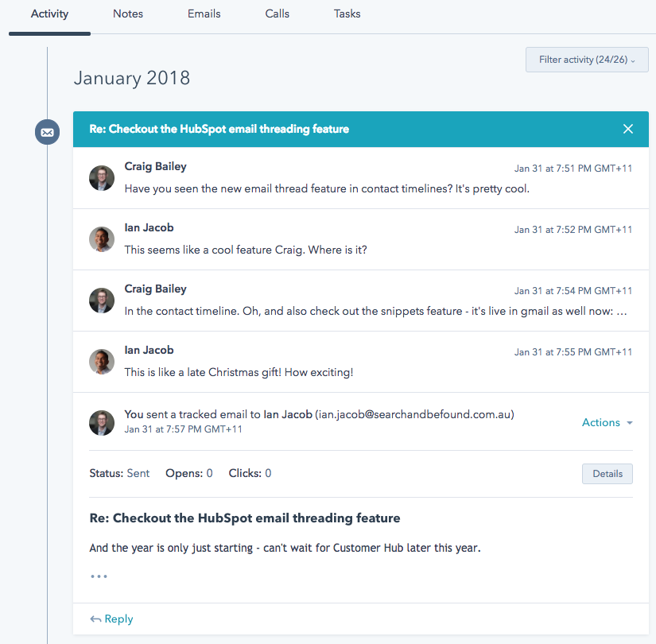Click the Details button
The image size is (656, 644).
coord(607,473)
